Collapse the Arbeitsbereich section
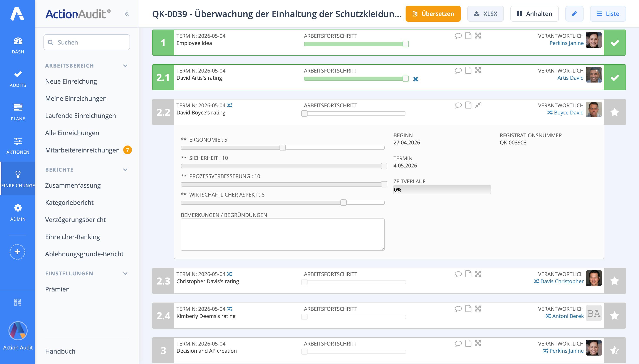 point(125,66)
